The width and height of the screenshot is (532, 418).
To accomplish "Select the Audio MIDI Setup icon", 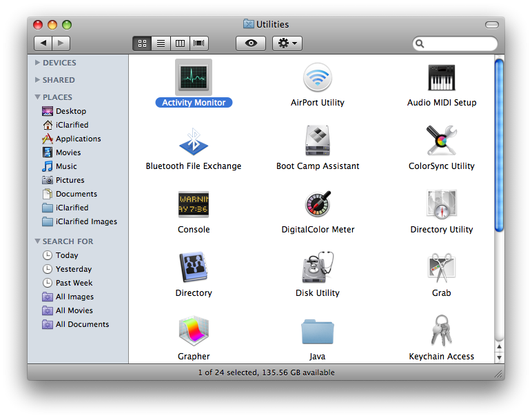I will (442, 77).
